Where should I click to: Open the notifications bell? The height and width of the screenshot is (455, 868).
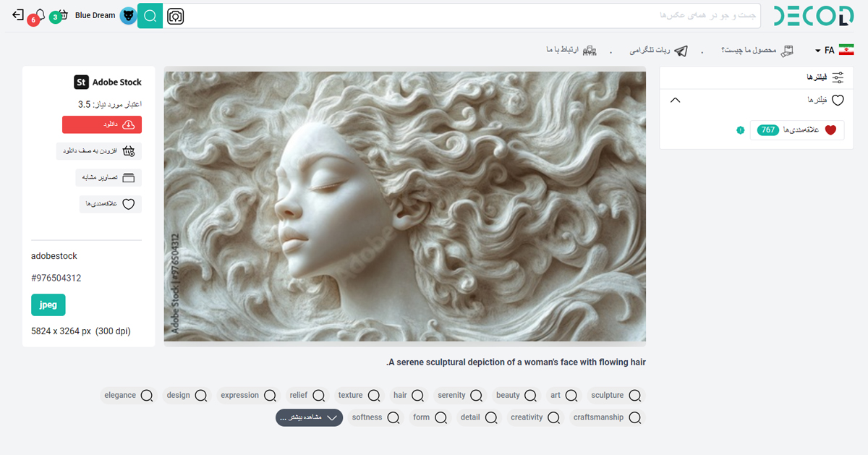pyautogui.click(x=39, y=15)
